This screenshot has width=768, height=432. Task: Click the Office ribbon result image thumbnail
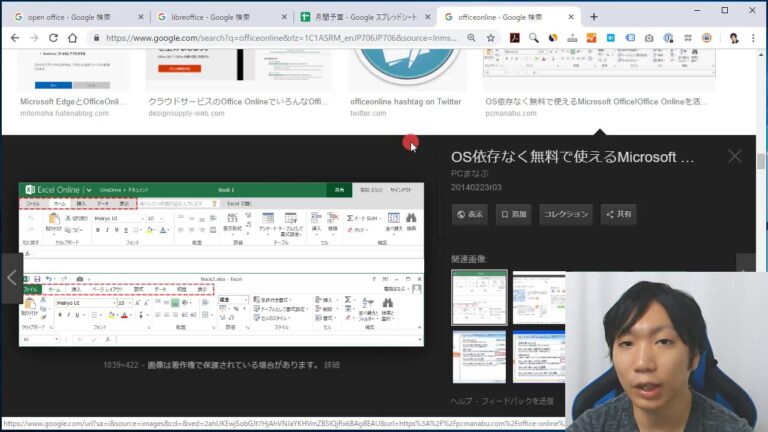click(599, 63)
